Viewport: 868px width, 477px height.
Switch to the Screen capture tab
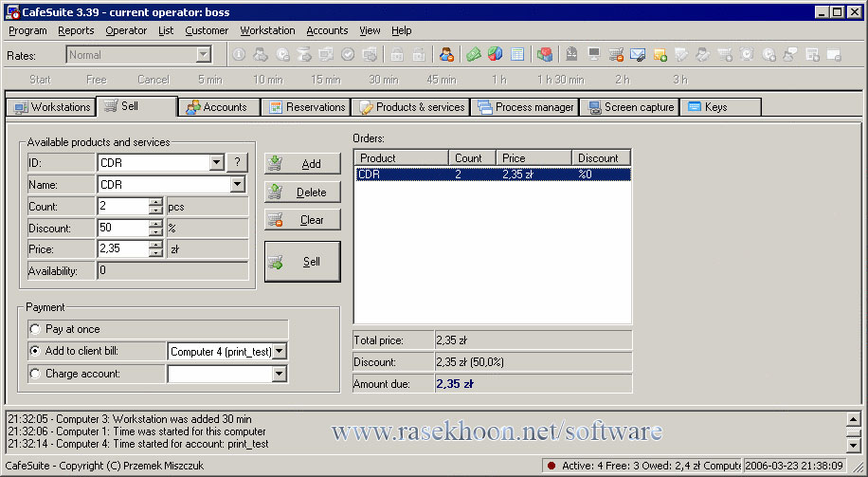630,107
